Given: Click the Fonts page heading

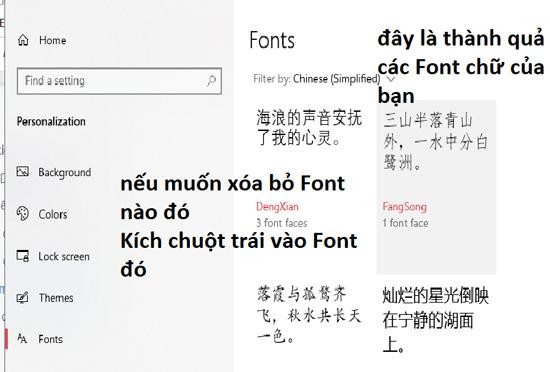Looking at the screenshot, I should pyautogui.click(x=272, y=40).
